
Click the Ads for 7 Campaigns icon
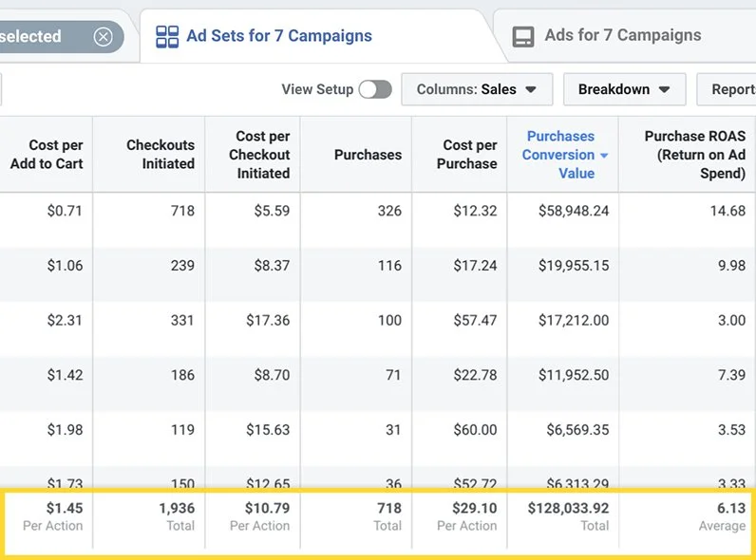(523, 37)
